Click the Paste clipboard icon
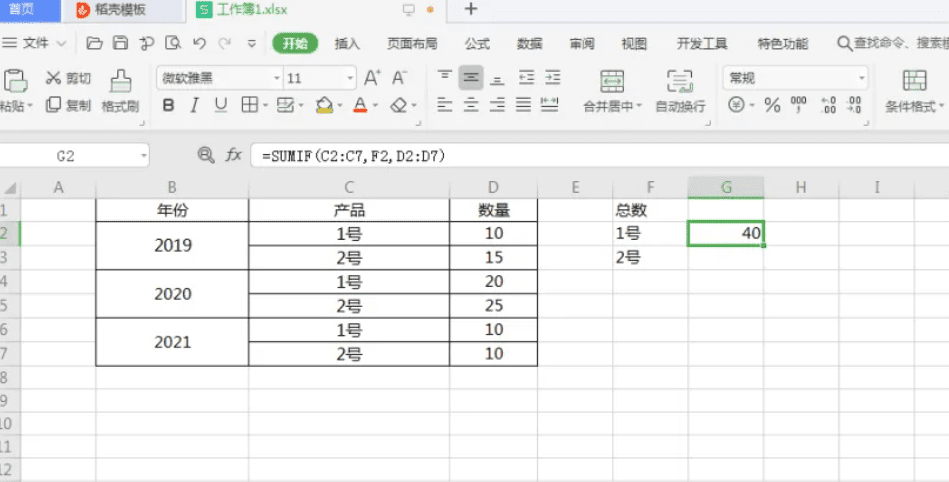The height and width of the screenshot is (482, 949). click(x=15, y=80)
